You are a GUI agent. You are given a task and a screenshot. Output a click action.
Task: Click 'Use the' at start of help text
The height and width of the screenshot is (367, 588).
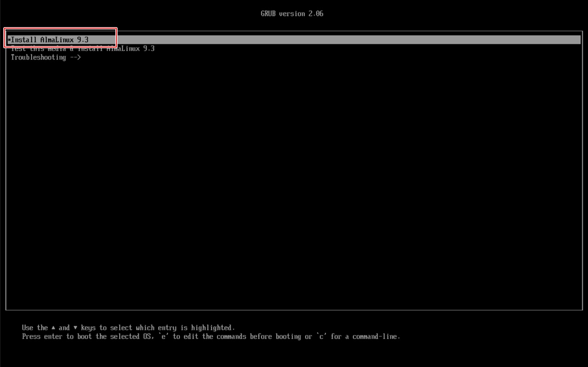35,327
